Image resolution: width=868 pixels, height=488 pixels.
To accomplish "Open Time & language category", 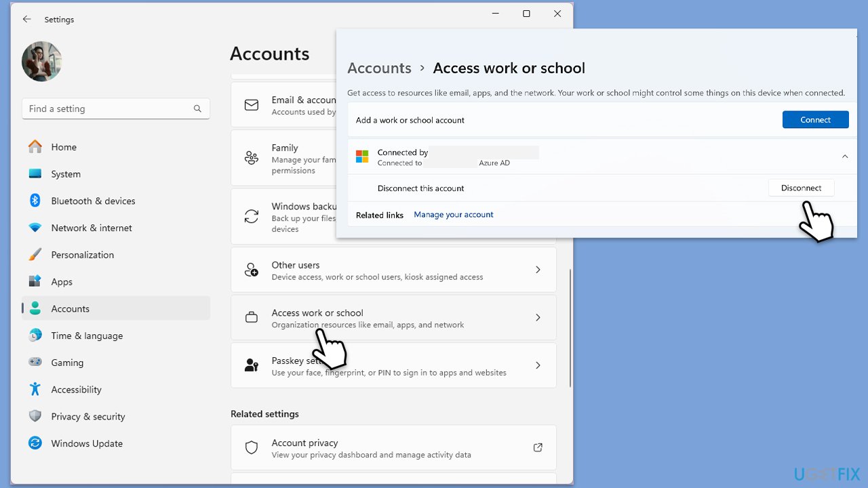I will pos(116,336).
